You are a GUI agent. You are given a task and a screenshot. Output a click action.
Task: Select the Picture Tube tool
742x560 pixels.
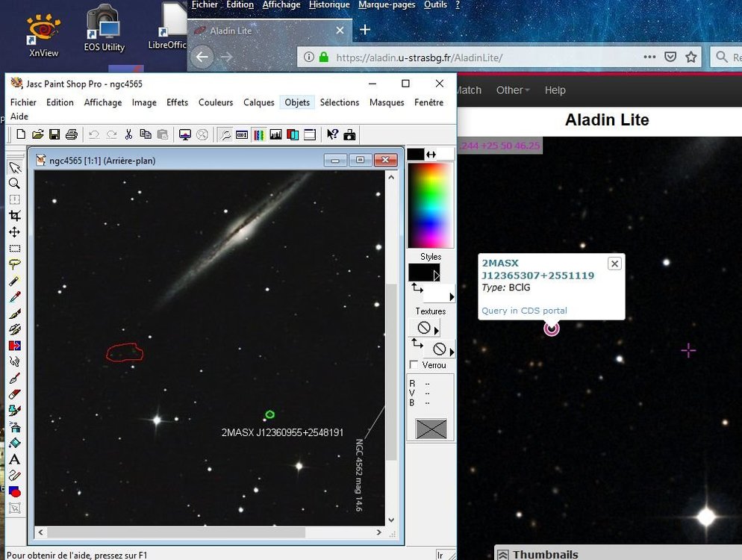(x=15, y=411)
